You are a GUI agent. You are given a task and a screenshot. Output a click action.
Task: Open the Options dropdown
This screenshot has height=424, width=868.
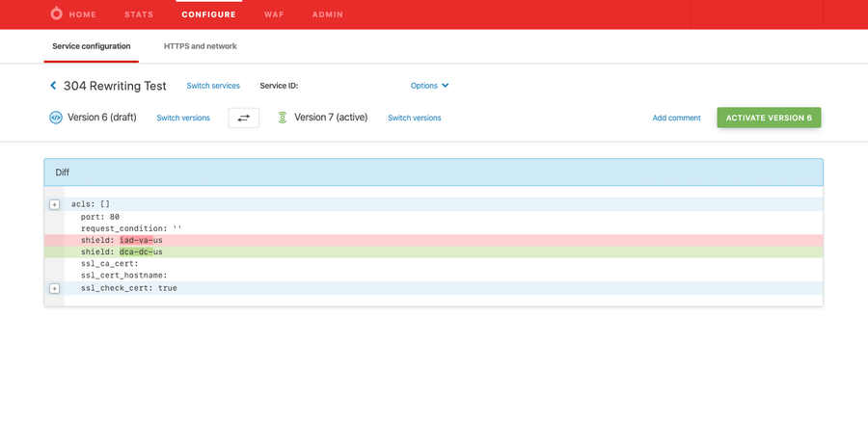(x=429, y=86)
